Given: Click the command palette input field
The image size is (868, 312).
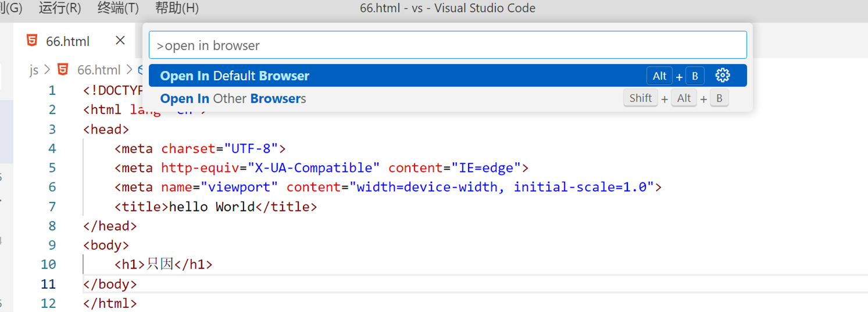Looking at the screenshot, I should pyautogui.click(x=448, y=45).
